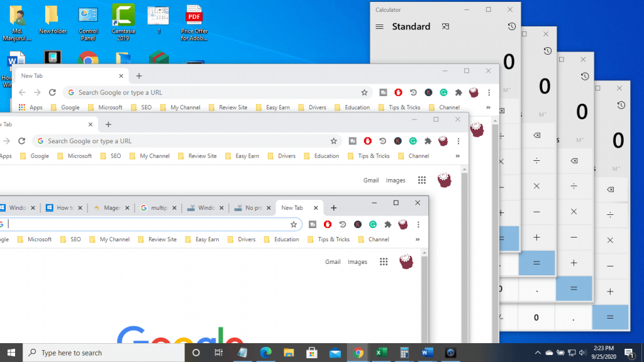
Task: Open Extensions puzzle icon in top Chrome window
Action: click(458, 92)
